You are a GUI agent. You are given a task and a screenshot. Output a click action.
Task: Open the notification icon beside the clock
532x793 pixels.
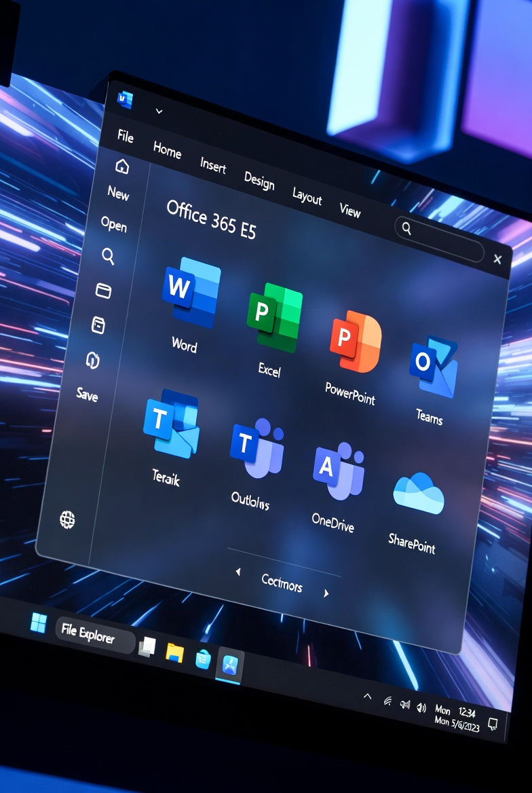(492, 724)
